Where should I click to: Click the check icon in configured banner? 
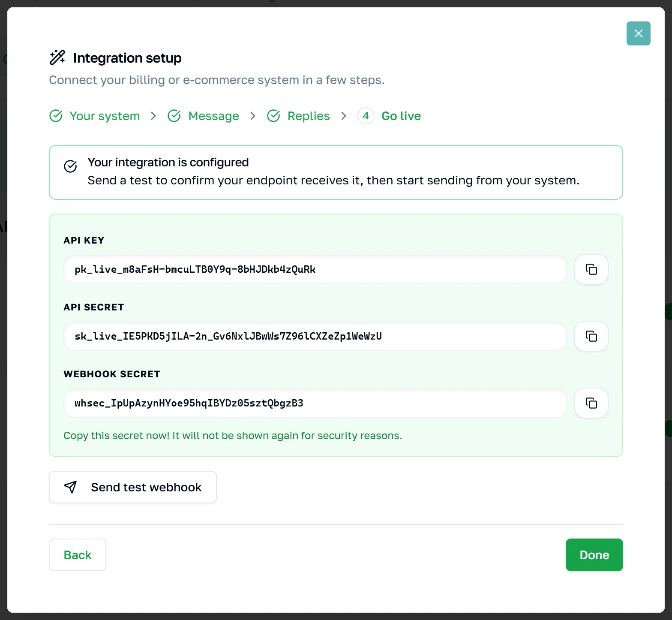(x=70, y=166)
